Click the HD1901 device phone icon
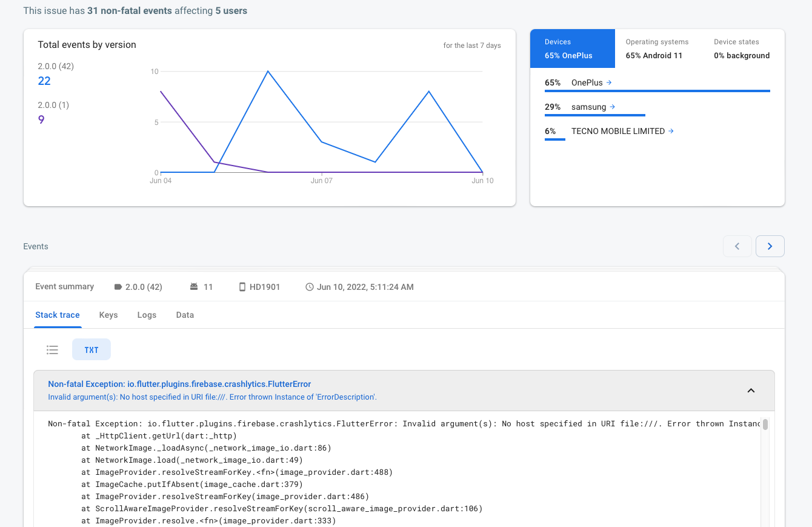This screenshot has height=527, width=812. [242, 287]
